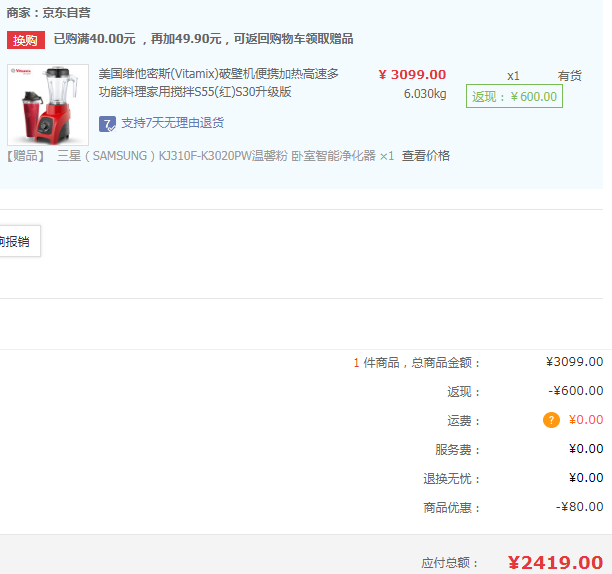Click the -¥600.00 cashback value

(576, 391)
